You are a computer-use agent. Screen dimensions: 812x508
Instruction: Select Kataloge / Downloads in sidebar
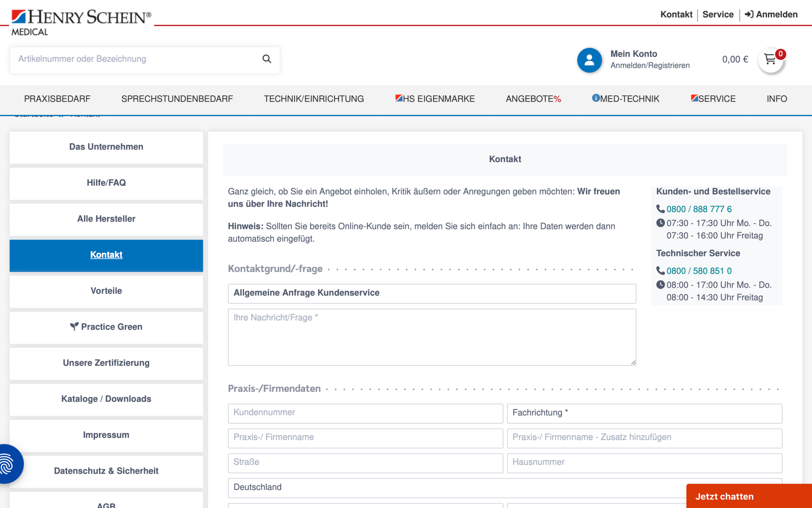click(x=106, y=399)
